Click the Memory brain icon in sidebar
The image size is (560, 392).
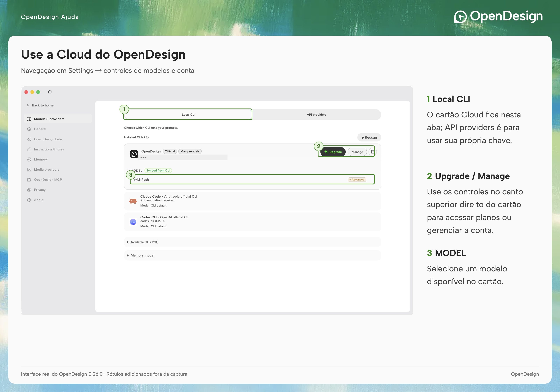pyautogui.click(x=29, y=160)
